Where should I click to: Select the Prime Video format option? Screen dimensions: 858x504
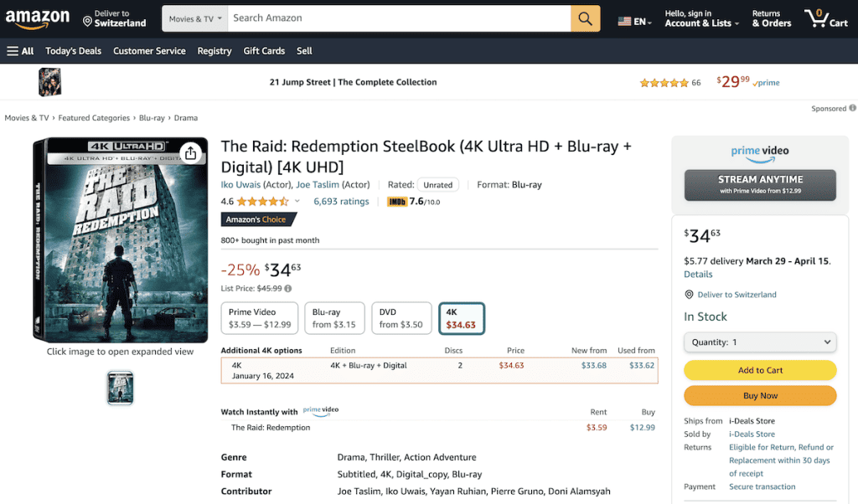click(x=259, y=317)
